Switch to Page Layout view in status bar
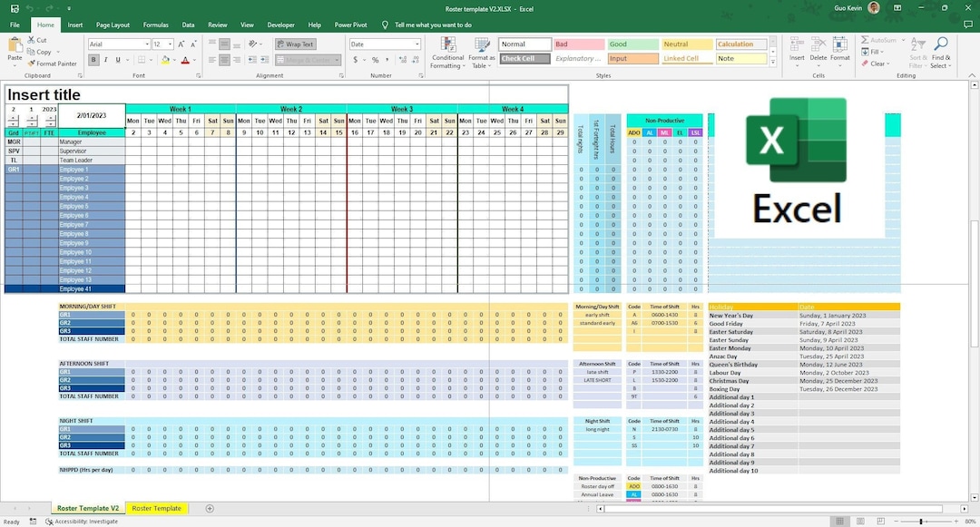The height and width of the screenshot is (527, 980). [860, 521]
